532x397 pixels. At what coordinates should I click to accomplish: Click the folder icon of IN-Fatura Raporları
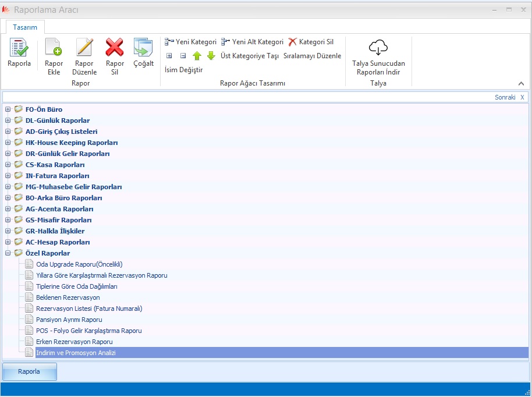[x=18, y=175]
